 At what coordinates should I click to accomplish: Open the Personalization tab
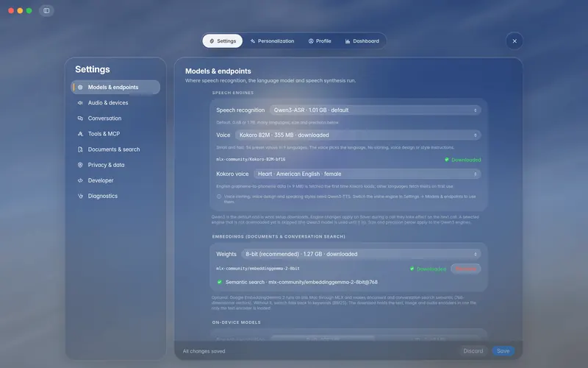coord(272,41)
